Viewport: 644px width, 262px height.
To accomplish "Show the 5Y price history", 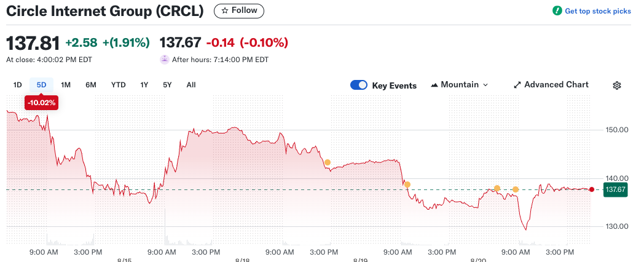I will tap(167, 85).
